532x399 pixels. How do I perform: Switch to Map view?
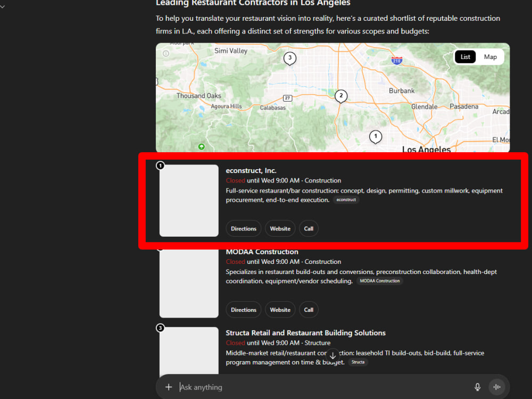tap(491, 57)
